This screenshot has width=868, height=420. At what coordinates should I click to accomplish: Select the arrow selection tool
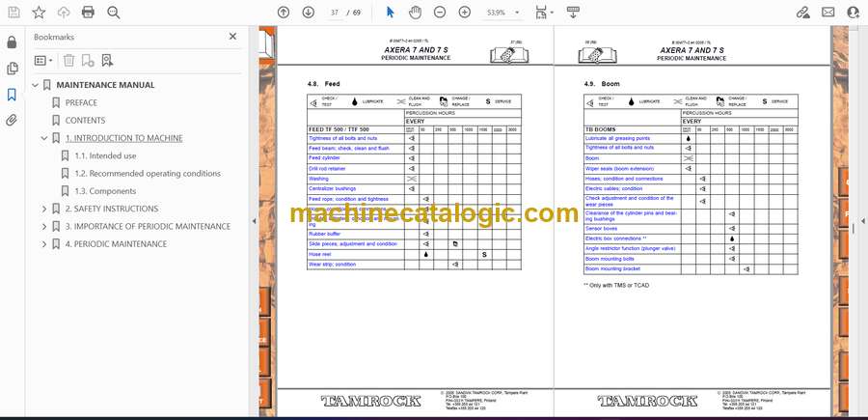click(x=391, y=13)
